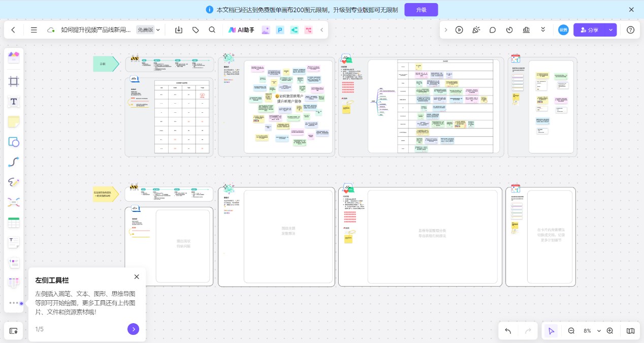Open the 8% zoom level dropdown

tap(591, 331)
